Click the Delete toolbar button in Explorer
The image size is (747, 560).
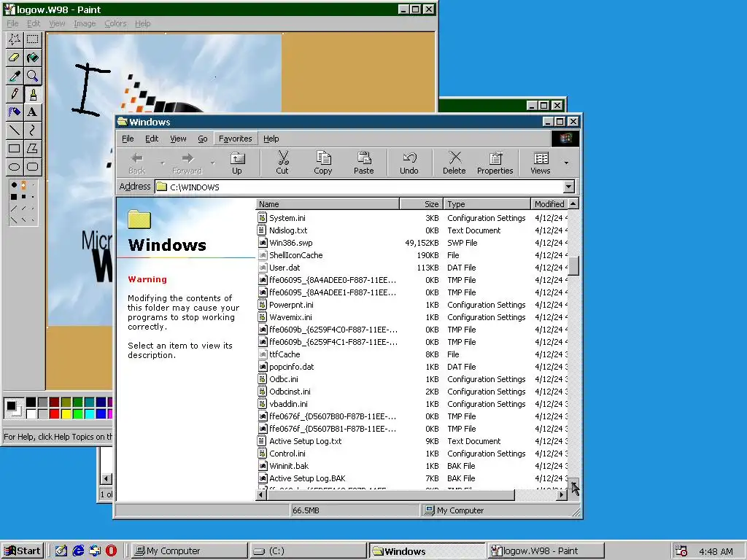tap(454, 163)
